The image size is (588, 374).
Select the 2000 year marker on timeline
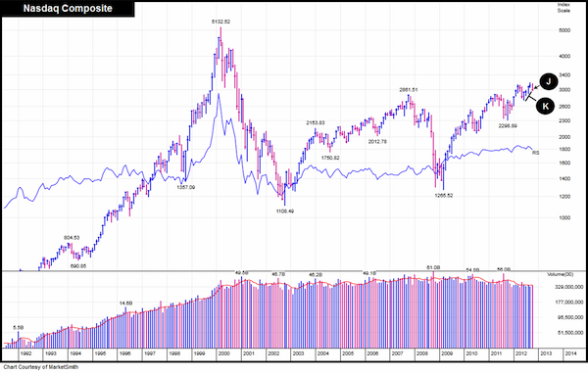coord(223,353)
